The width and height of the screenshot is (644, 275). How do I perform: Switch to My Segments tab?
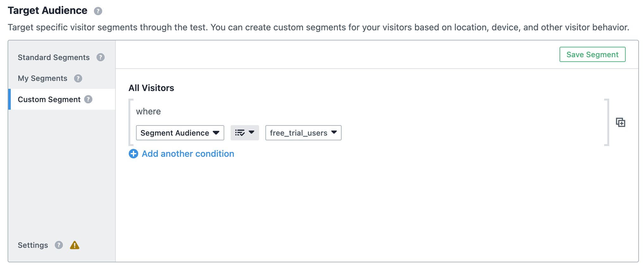pyautogui.click(x=42, y=78)
